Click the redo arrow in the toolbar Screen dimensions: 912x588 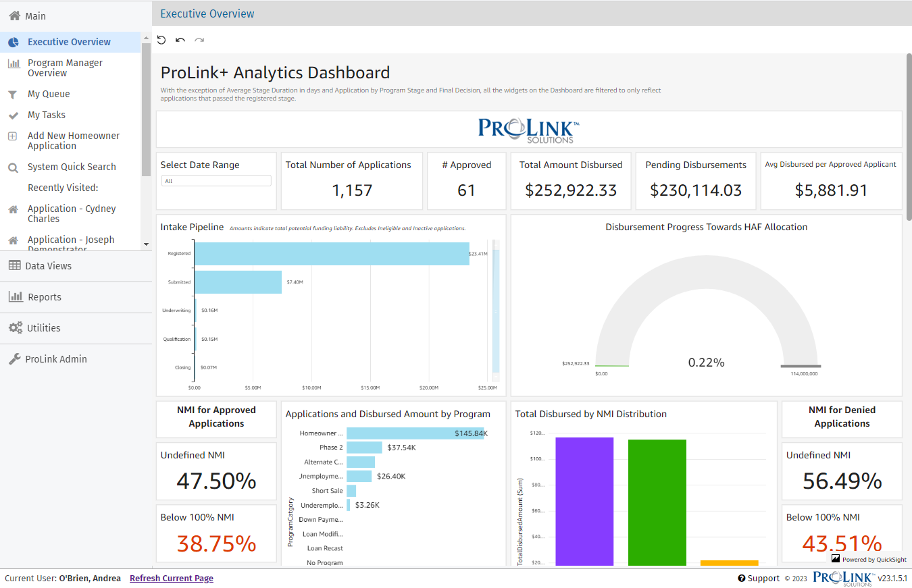199,41
